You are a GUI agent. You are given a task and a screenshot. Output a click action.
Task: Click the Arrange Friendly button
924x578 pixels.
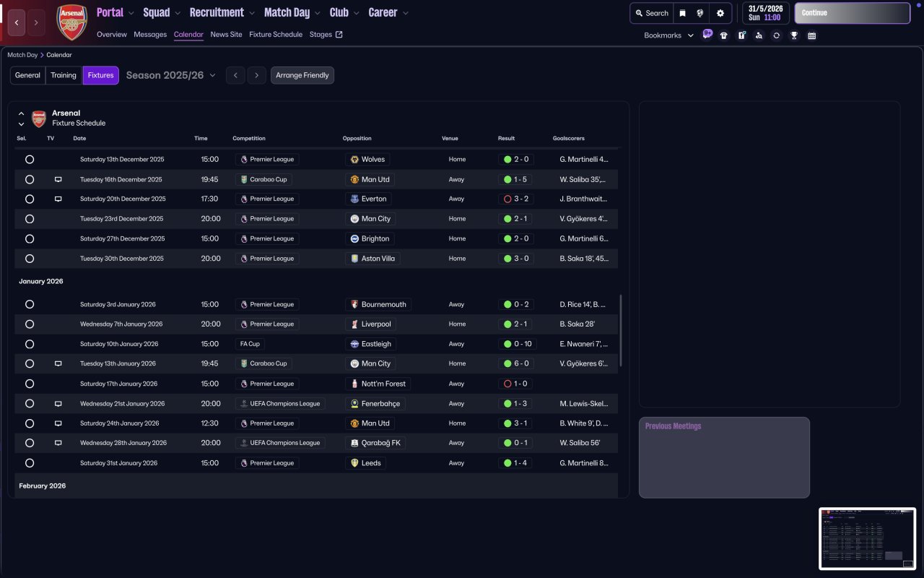coord(302,75)
